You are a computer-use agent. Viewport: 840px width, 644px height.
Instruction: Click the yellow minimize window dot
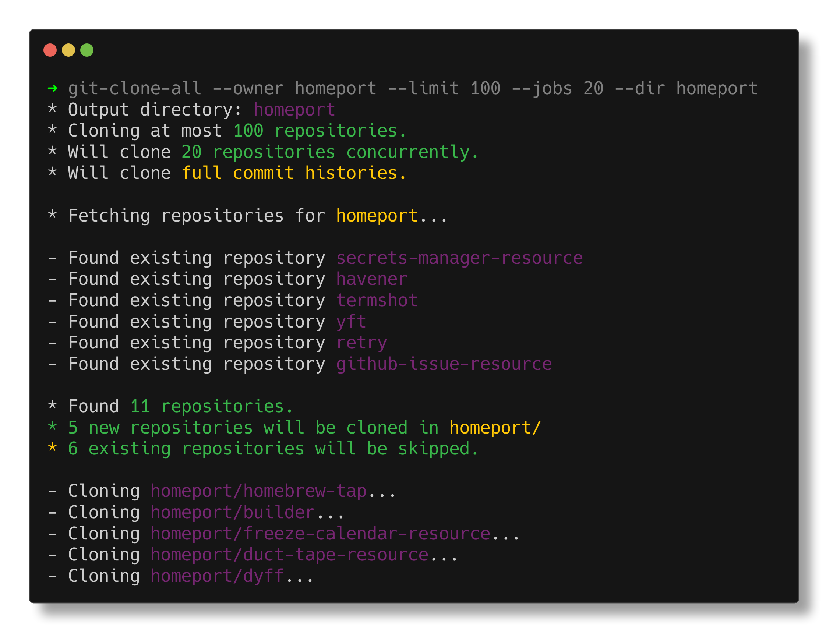[68, 50]
